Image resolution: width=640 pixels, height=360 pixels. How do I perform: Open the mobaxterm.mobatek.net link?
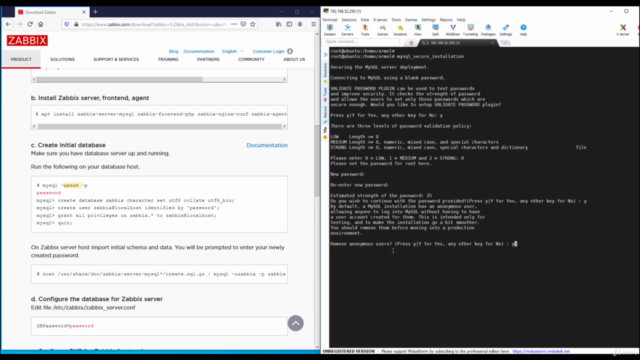coord(541,351)
